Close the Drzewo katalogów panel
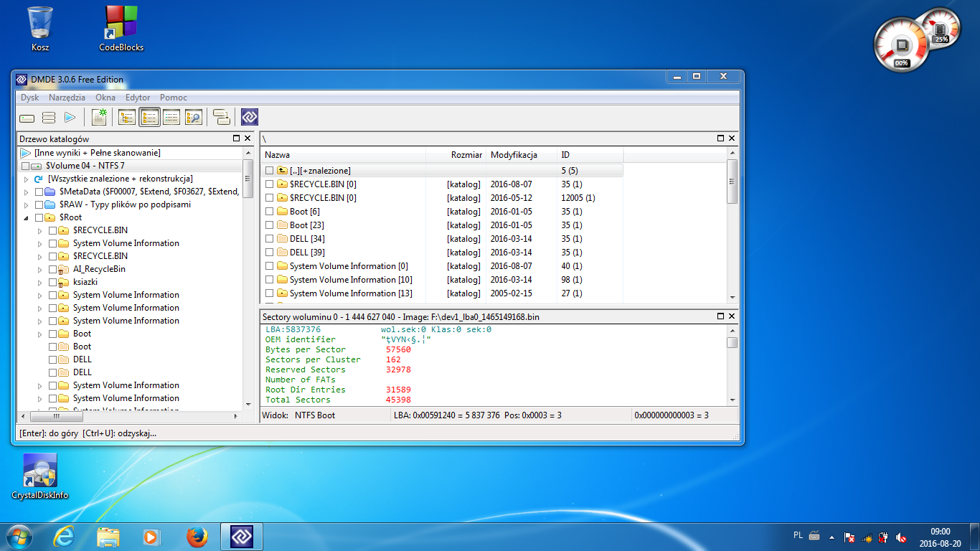Viewport: 980px width, 551px height. click(248, 138)
